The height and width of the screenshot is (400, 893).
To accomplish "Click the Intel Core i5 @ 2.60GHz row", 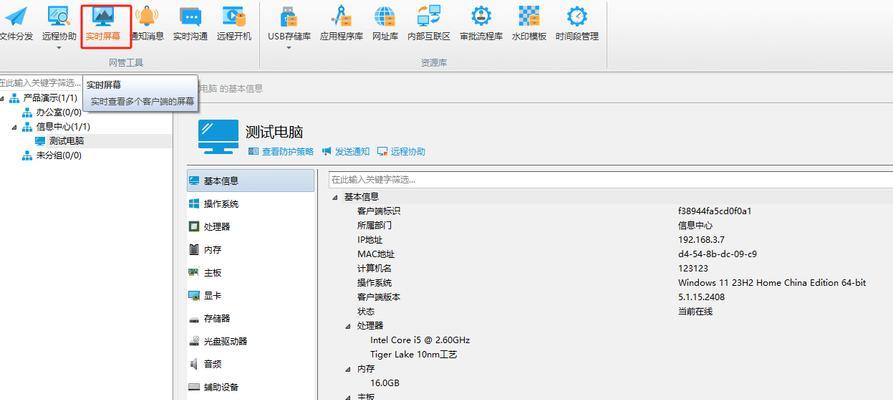I will click(x=420, y=340).
